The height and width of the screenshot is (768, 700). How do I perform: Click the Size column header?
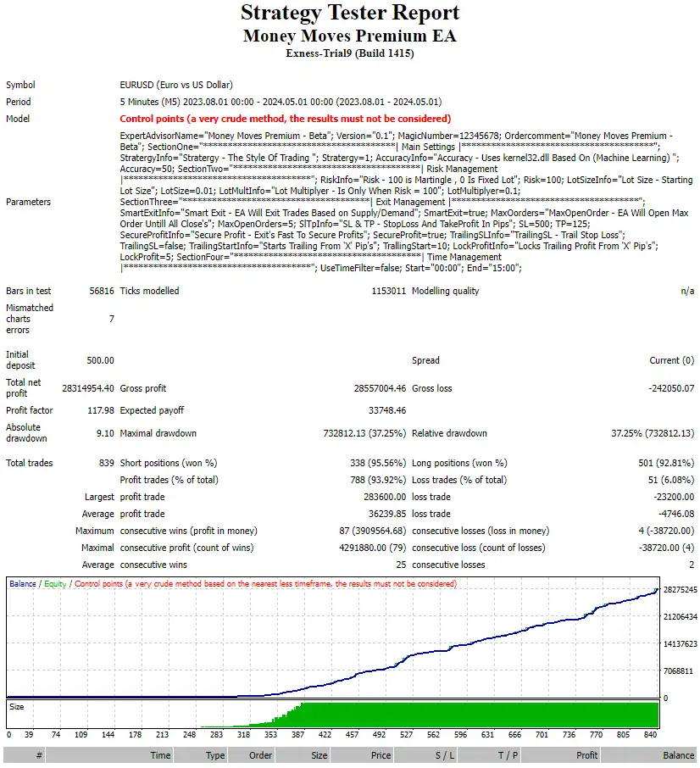coord(318,754)
